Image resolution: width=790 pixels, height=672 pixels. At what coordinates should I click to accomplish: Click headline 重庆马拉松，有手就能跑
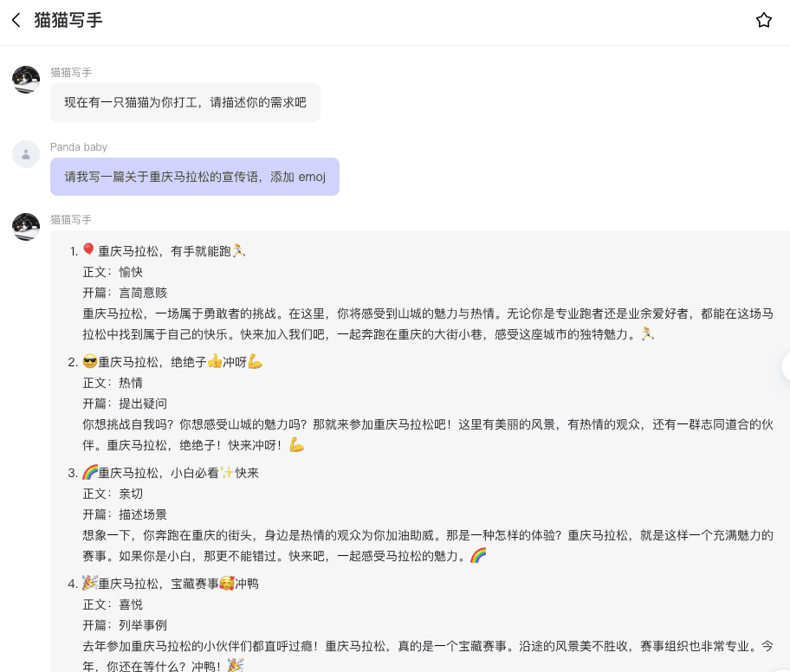tap(165, 251)
